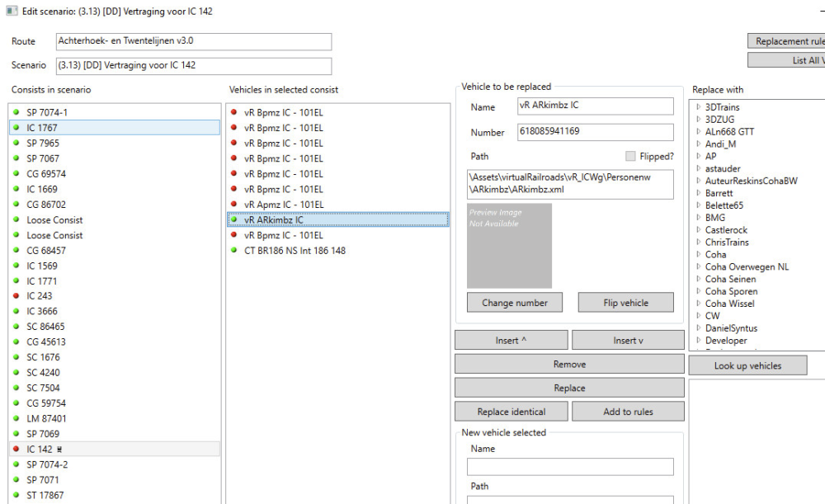The height and width of the screenshot is (504, 825).
Task: Click the green dot beside ST 17867
Action: (x=16, y=496)
